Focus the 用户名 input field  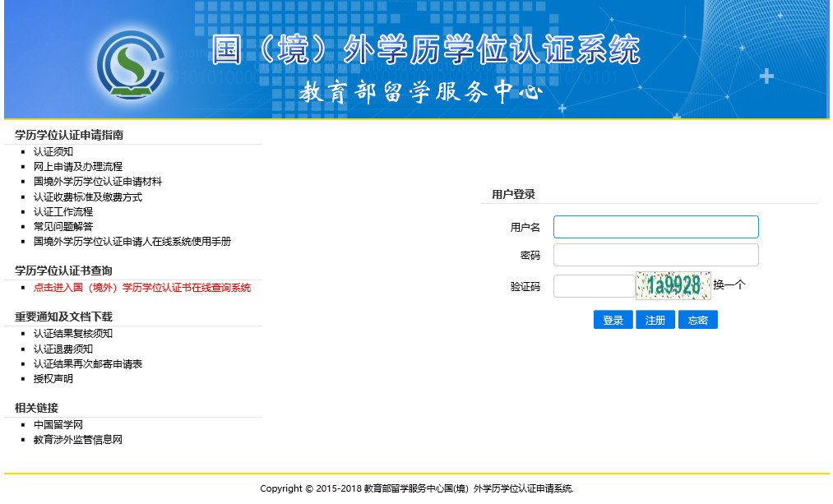(656, 227)
